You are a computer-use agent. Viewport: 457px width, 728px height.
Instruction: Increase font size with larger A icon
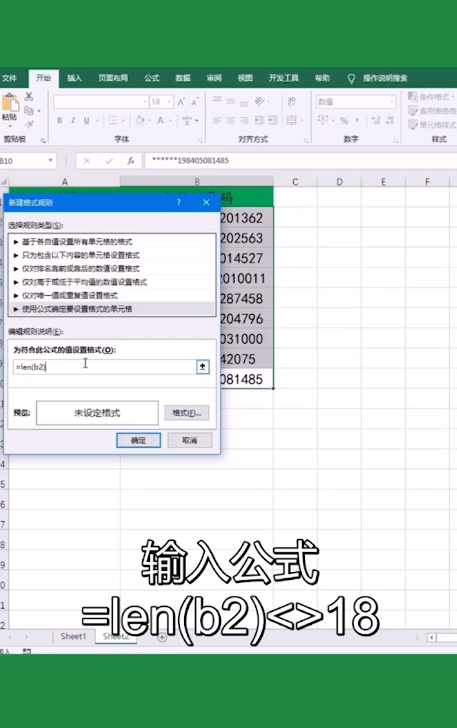click(181, 102)
